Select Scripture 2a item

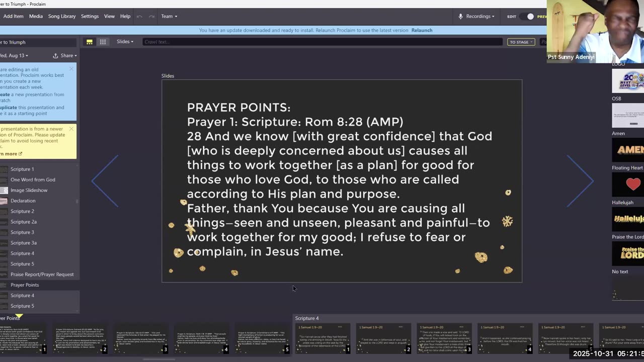[39, 222]
